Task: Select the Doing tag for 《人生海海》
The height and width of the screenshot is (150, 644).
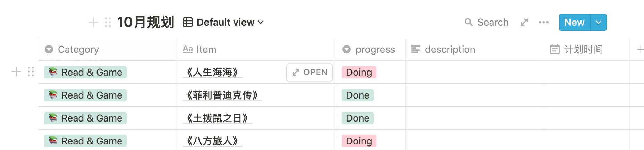Action: (359, 72)
